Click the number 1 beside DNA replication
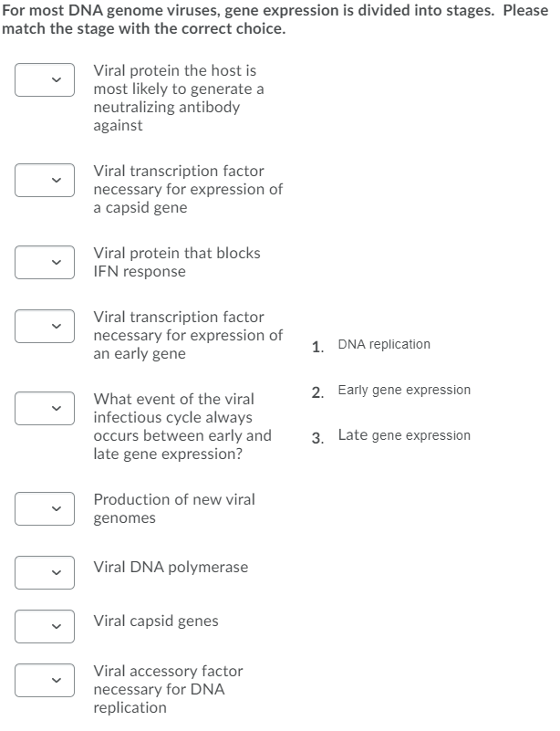 pos(316,347)
